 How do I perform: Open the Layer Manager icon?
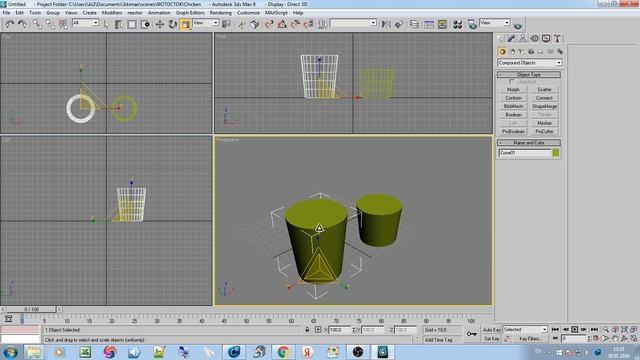pyautogui.click(x=414, y=24)
